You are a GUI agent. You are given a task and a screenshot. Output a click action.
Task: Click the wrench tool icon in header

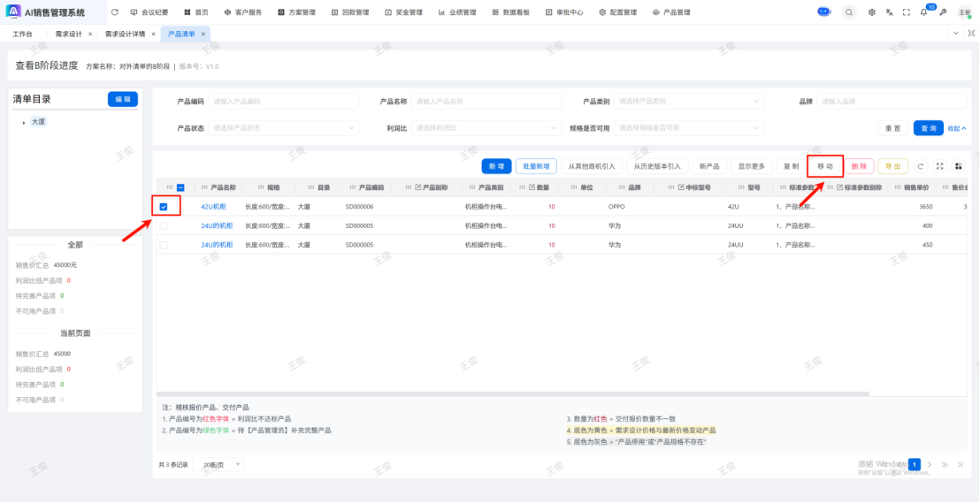[x=943, y=12]
